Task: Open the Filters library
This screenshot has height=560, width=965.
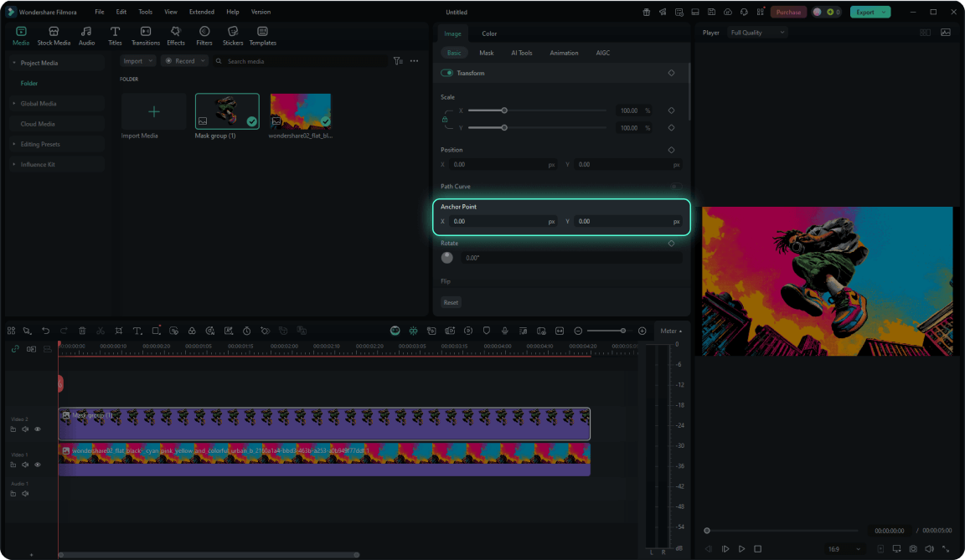Action: [x=204, y=36]
